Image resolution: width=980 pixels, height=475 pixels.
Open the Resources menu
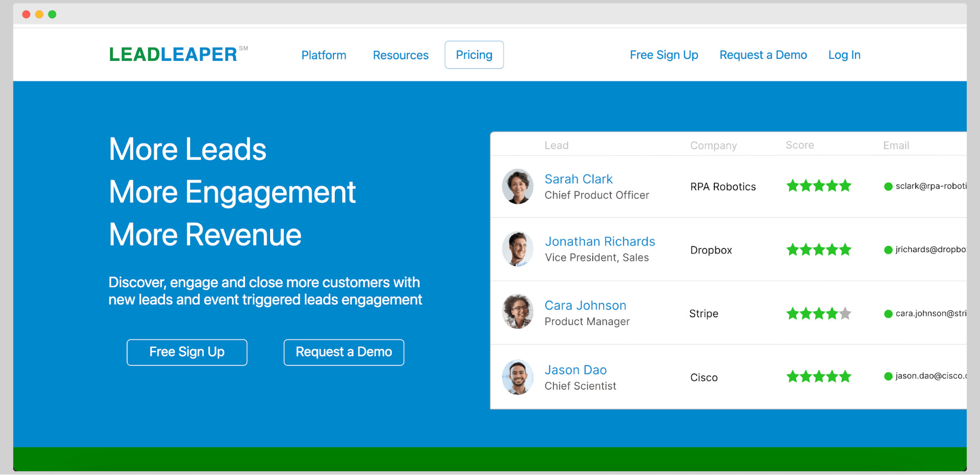tap(401, 55)
